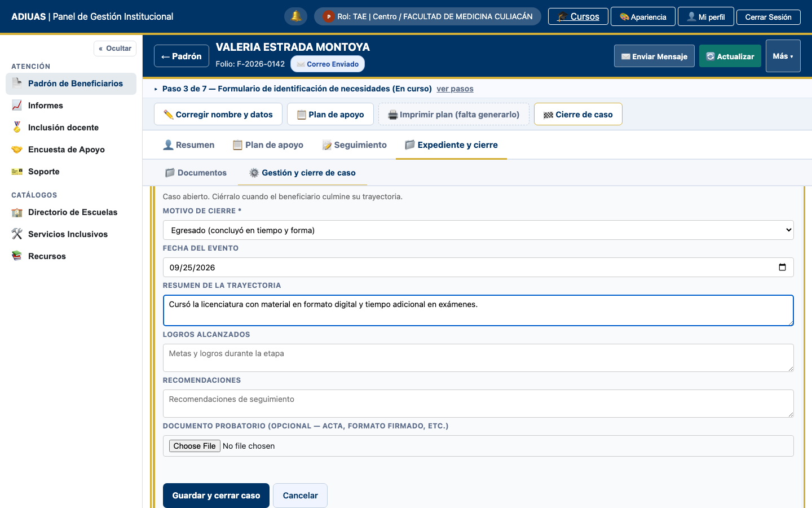Open the Seguimiento tab
Image resolution: width=812 pixels, height=508 pixels.
(x=355, y=145)
